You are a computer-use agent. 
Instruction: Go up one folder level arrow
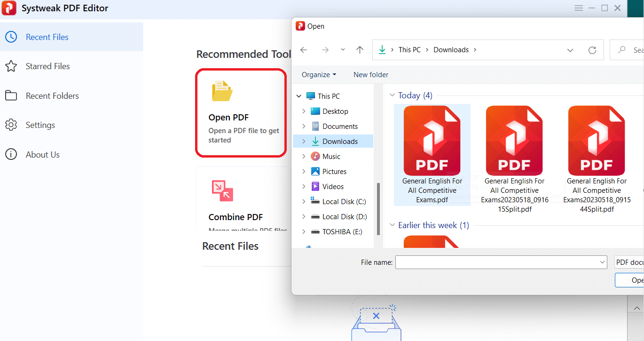[x=360, y=50]
